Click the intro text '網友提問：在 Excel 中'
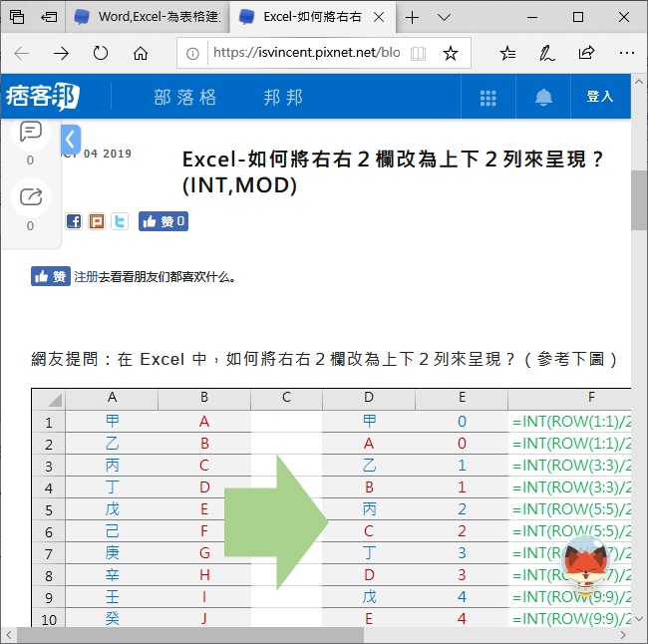This screenshot has width=648, height=644. pos(119,359)
